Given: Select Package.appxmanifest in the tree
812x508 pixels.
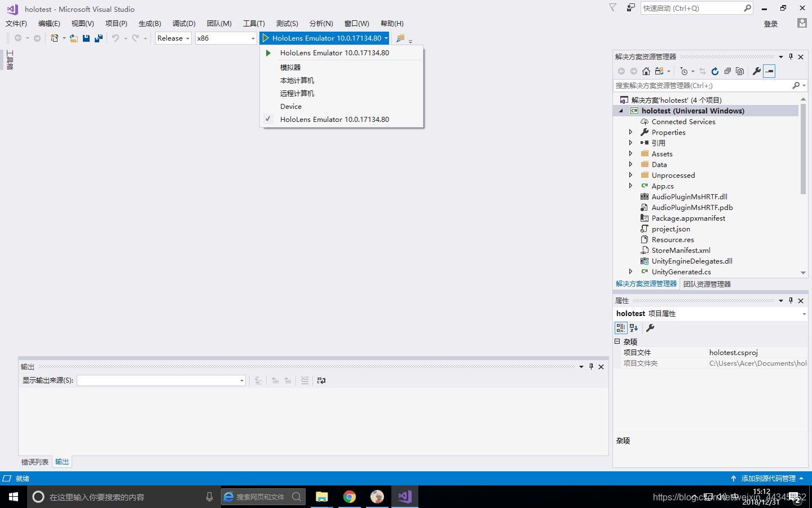Looking at the screenshot, I should [689, 218].
